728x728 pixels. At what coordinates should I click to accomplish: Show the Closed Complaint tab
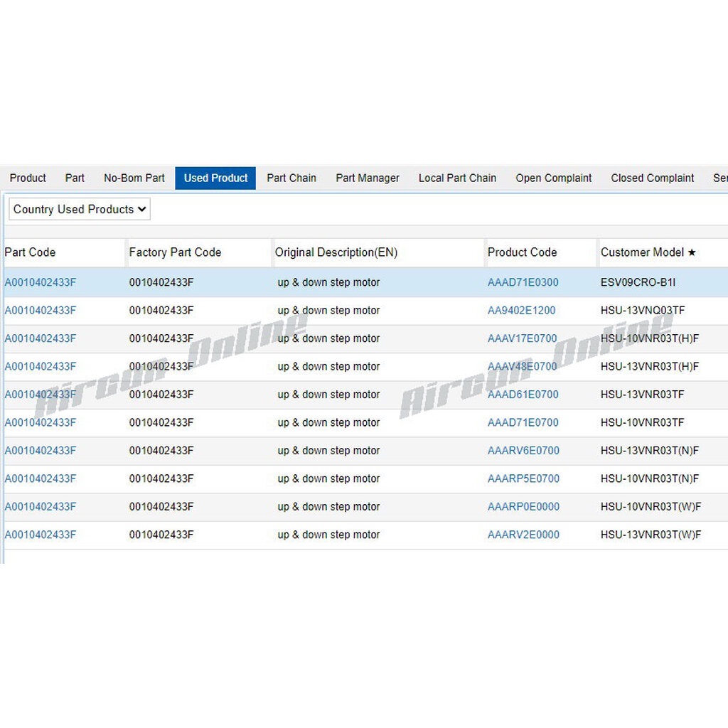pos(653,178)
